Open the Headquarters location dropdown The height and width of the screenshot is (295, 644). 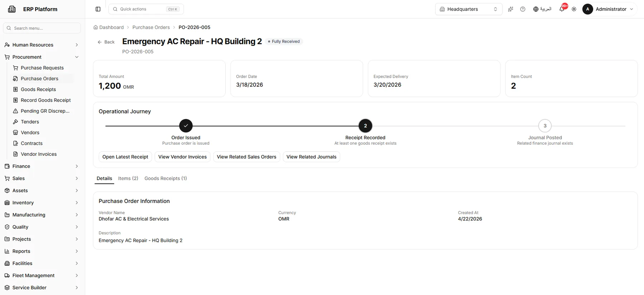tap(469, 9)
